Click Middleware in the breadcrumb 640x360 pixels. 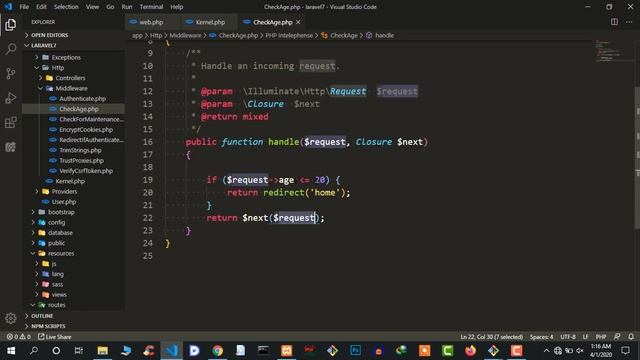pos(185,36)
